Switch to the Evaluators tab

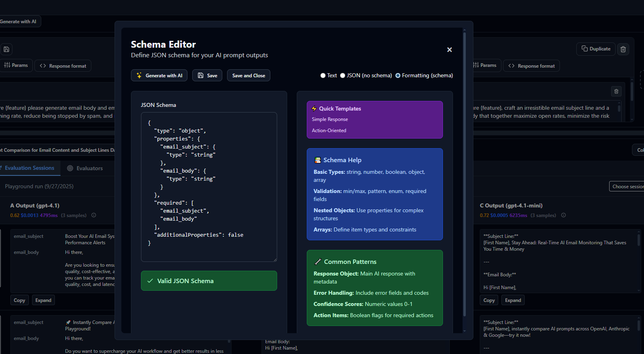(x=85, y=169)
